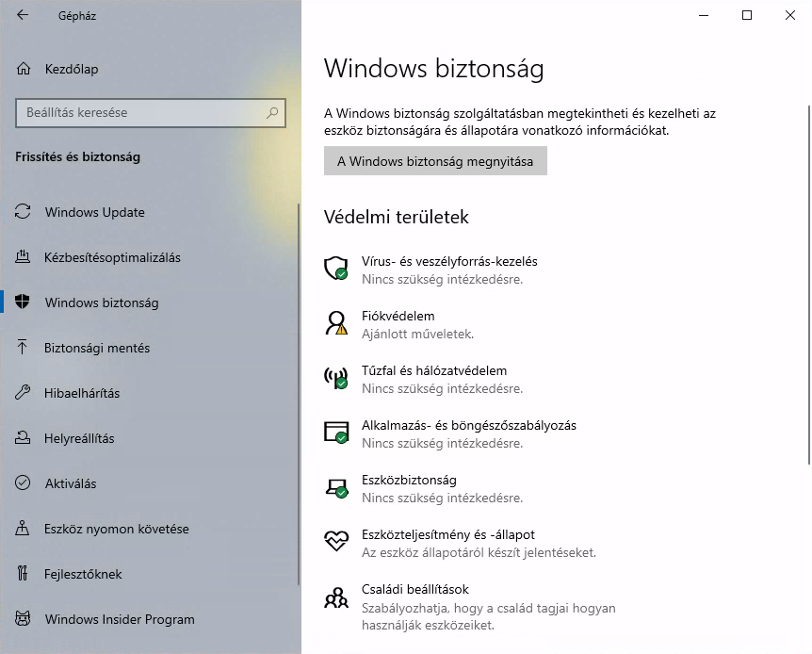Viewport: 812px width, 654px height.
Task: Click Ajánlott műveletek status text
Action: [417, 334]
